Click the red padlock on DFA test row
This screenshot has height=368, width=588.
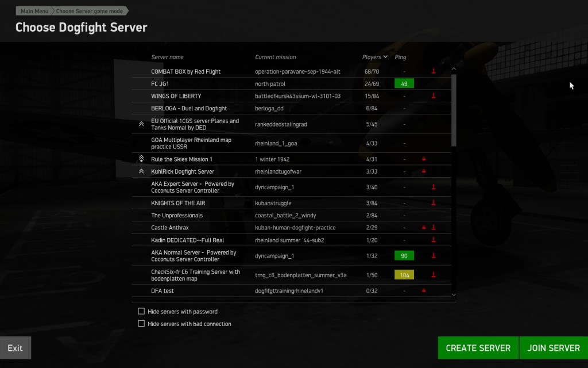pos(424,291)
